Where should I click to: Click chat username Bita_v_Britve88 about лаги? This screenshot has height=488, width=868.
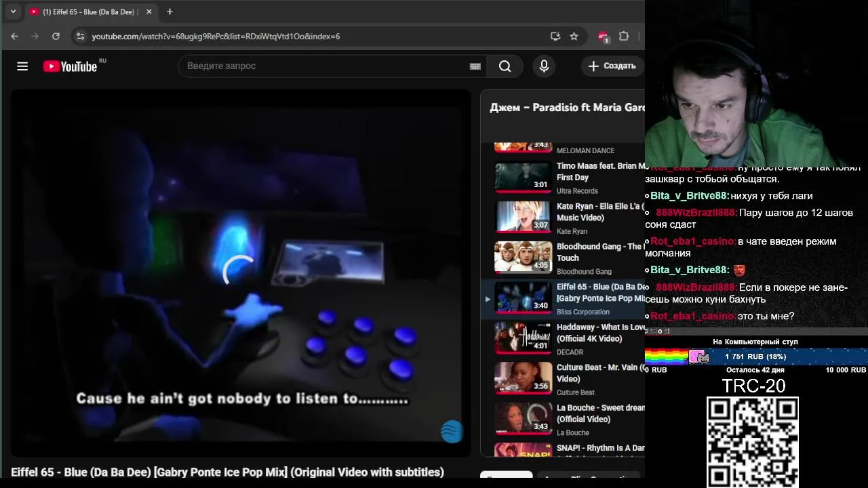[x=690, y=196]
